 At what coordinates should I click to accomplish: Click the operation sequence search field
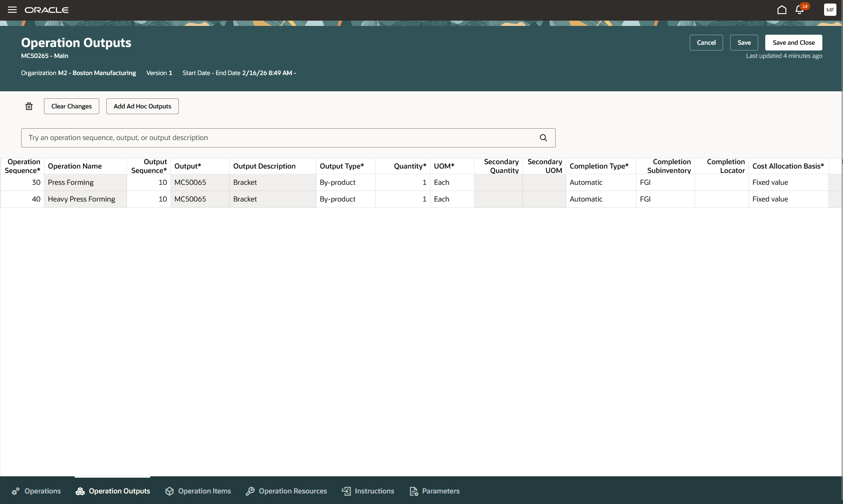point(264,137)
